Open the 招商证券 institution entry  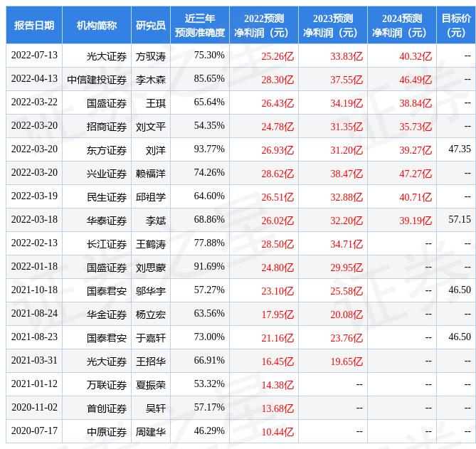pyautogui.click(x=107, y=126)
